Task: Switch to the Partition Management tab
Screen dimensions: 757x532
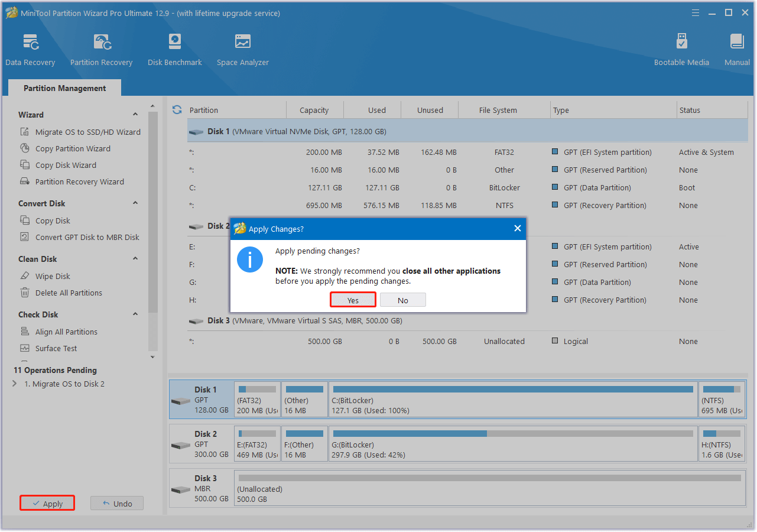Action: [65, 88]
